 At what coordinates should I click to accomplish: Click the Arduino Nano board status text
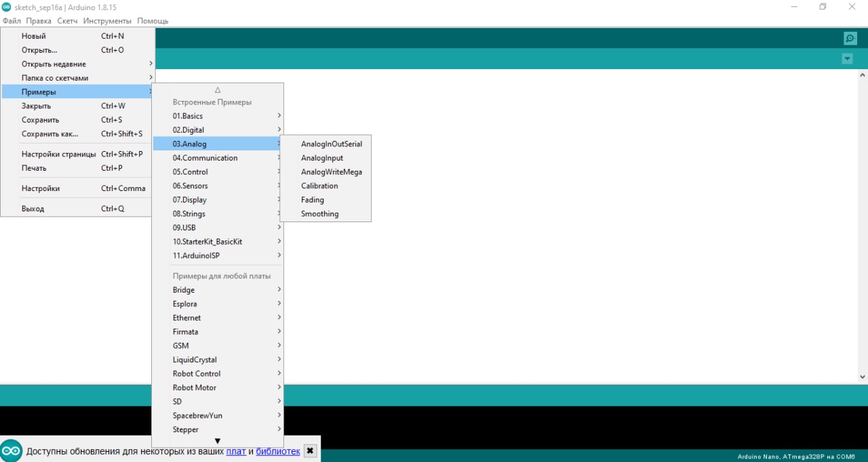[796, 457]
